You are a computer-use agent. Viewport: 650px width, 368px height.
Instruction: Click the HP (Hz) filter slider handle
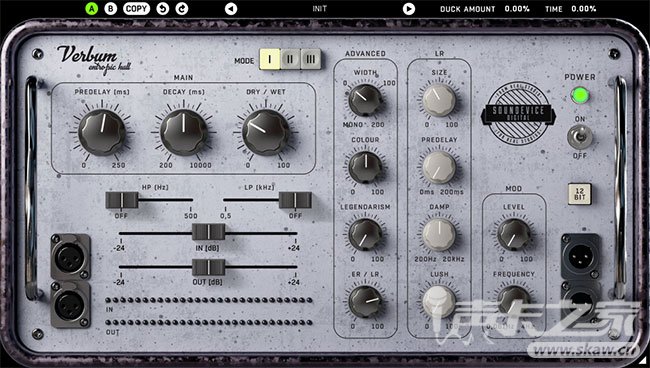point(122,200)
